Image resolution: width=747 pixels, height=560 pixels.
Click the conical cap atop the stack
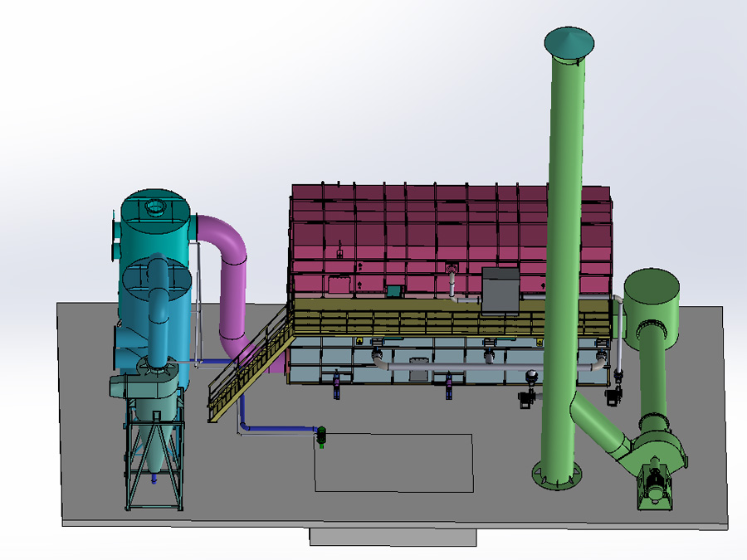(569, 41)
